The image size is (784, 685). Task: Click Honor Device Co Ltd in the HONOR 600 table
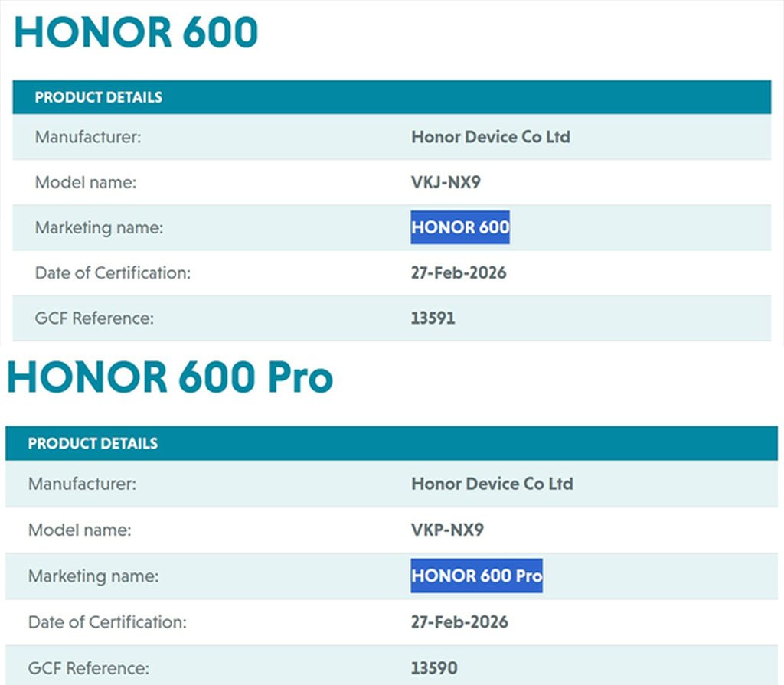(490, 138)
